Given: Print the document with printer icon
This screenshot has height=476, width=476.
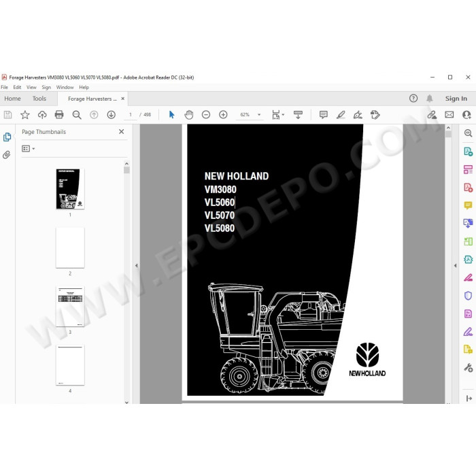Looking at the screenshot, I should pos(59,115).
